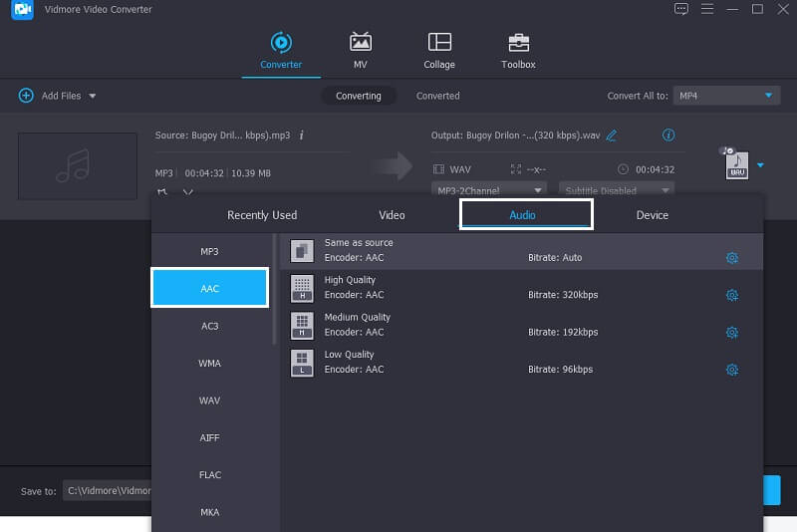Click the feedback chat icon in title bar
The image size is (797, 532).
pos(681,9)
